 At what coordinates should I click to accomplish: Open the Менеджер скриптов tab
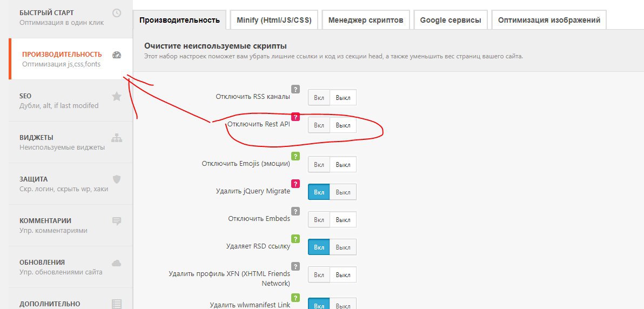(x=366, y=20)
